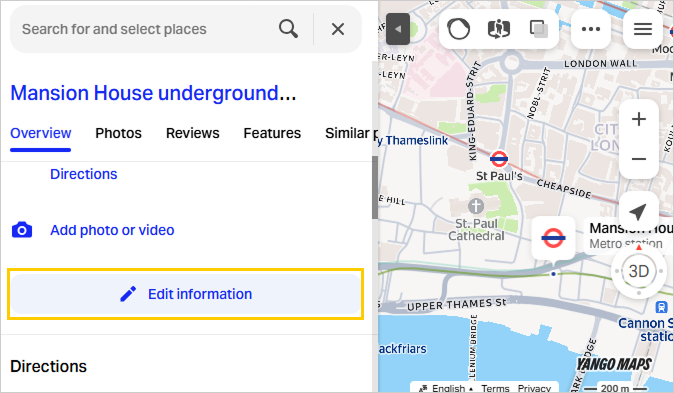Viewport: 674px width, 393px height.
Task: Open the three-dots more options button
Action: 591,29
